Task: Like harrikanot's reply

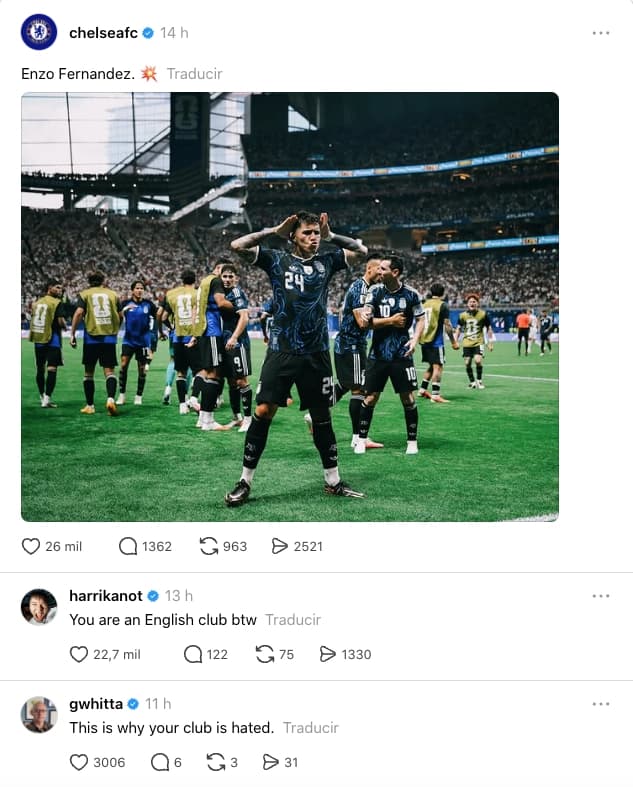Action: click(x=78, y=654)
